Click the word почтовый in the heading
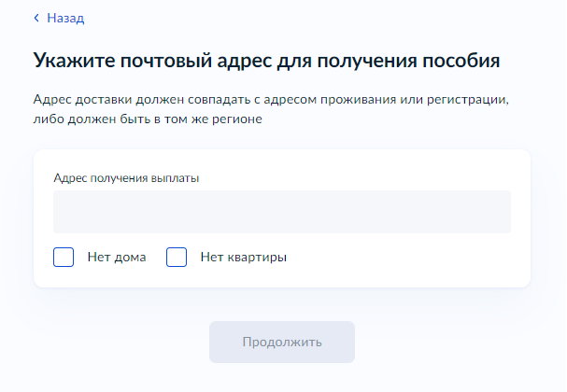 165,61
